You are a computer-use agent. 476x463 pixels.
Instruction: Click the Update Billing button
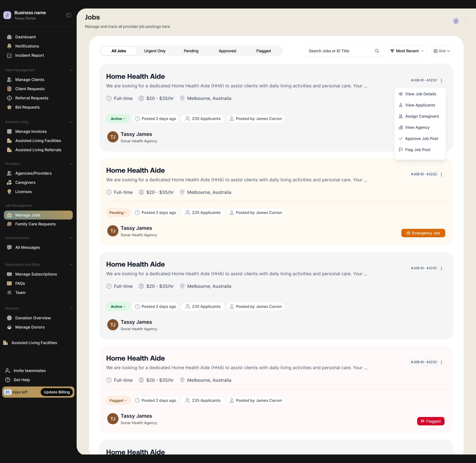[x=57, y=392]
